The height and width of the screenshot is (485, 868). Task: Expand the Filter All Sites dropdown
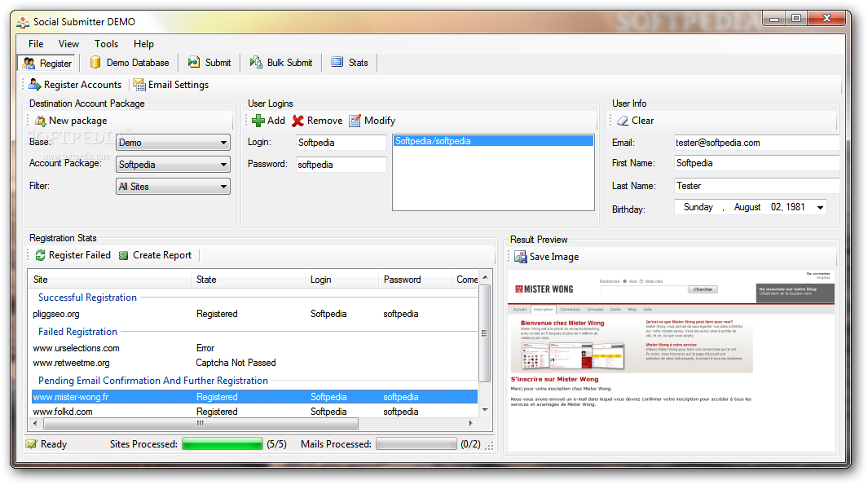(x=223, y=187)
